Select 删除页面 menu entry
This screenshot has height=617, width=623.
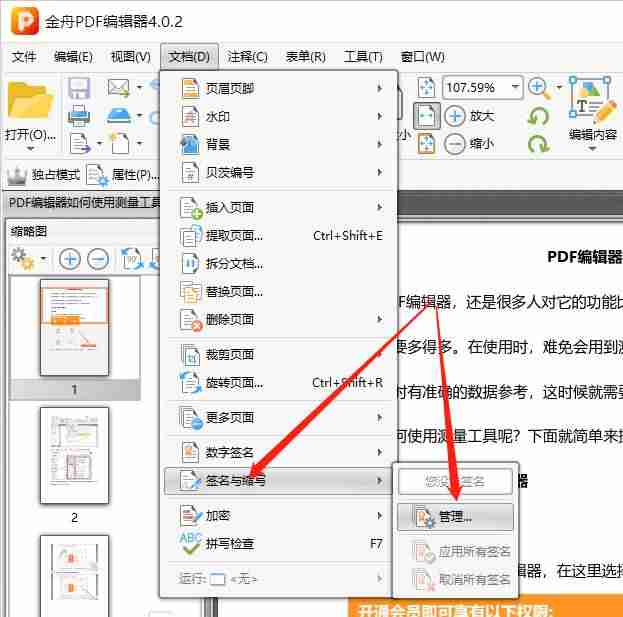pos(278,319)
